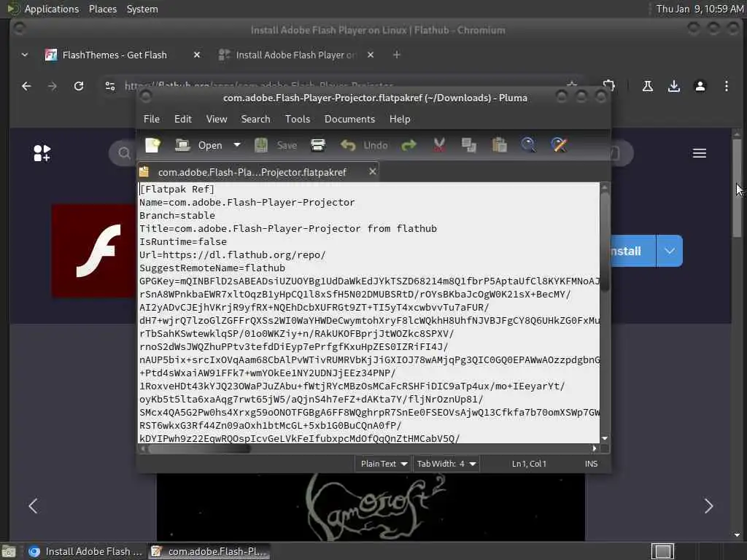Print the document with printer icon
The image size is (747, 560).
pyautogui.click(x=318, y=145)
